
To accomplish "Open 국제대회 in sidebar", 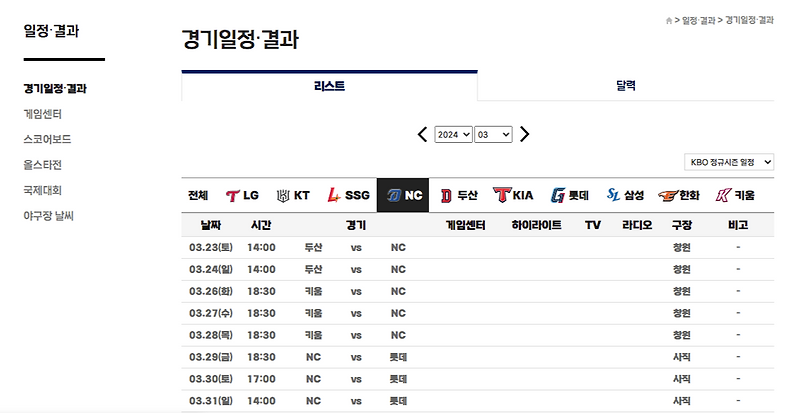I will coord(42,190).
